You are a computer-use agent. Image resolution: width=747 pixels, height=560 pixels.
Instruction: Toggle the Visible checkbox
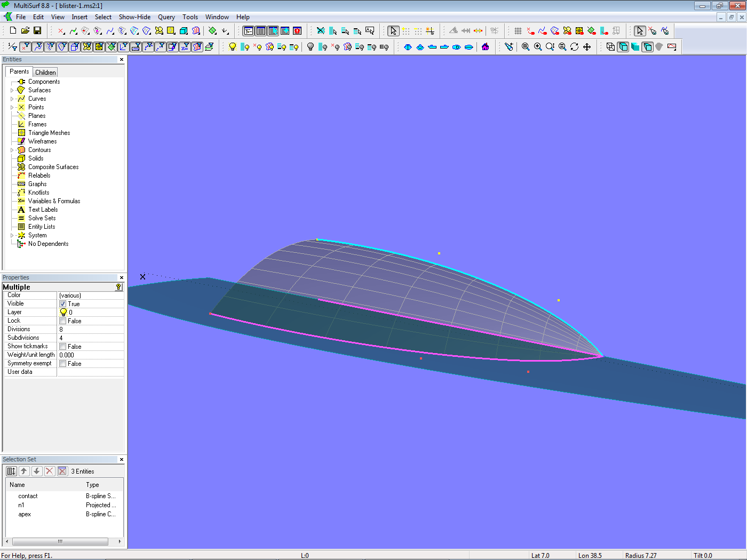(x=63, y=304)
